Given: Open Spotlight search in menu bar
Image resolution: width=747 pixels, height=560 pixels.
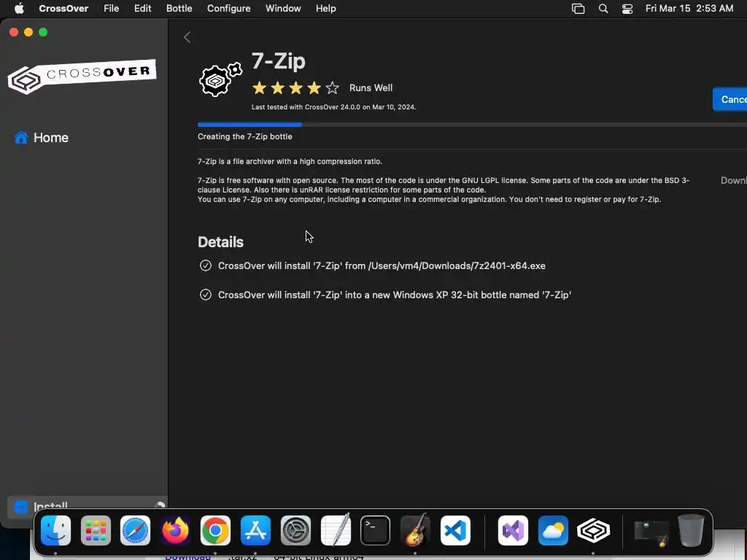Looking at the screenshot, I should [x=603, y=9].
